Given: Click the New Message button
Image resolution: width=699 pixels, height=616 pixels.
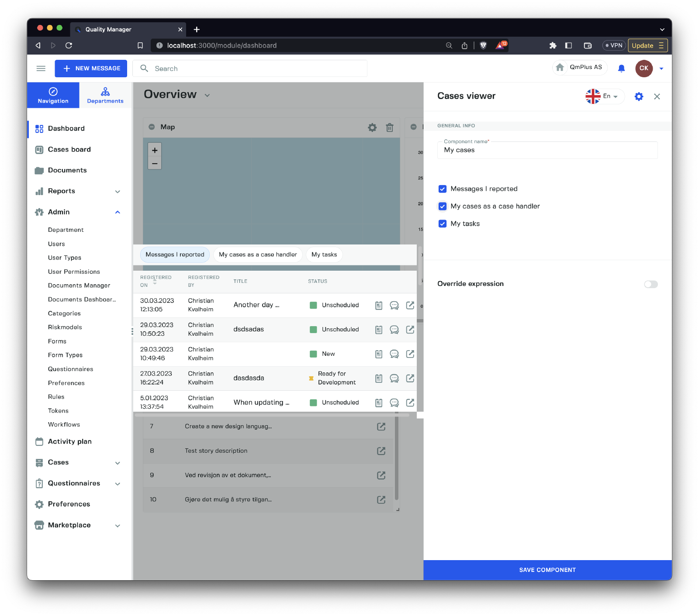Looking at the screenshot, I should coord(91,69).
